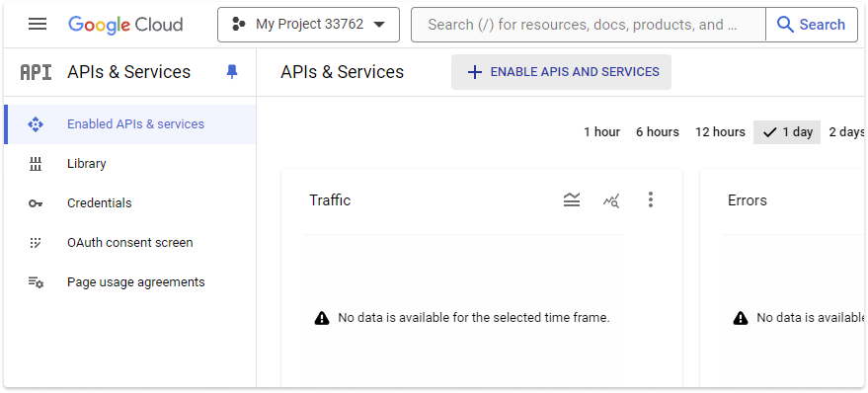Click the Page usage agreements settings icon
The image size is (868, 393).
pyautogui.click(x=36, y=282)
